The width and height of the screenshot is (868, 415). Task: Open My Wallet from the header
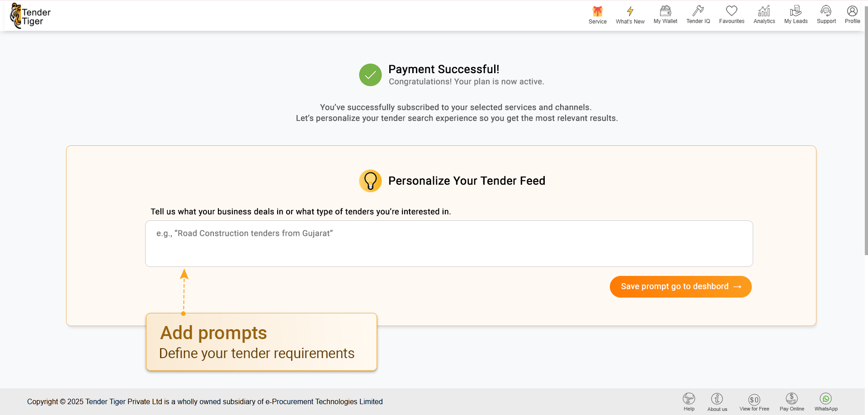tap(665, 11)
